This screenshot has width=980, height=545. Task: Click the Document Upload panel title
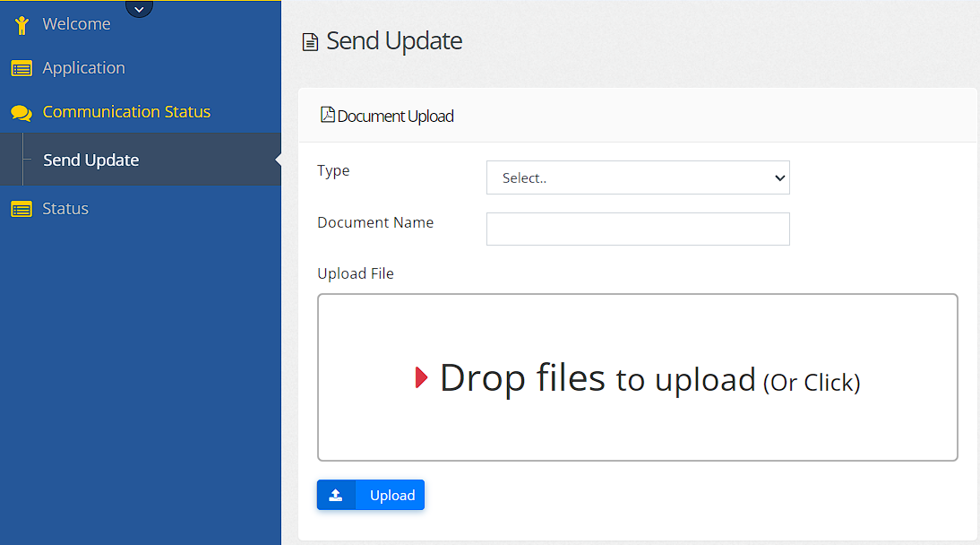pos(396,117)
